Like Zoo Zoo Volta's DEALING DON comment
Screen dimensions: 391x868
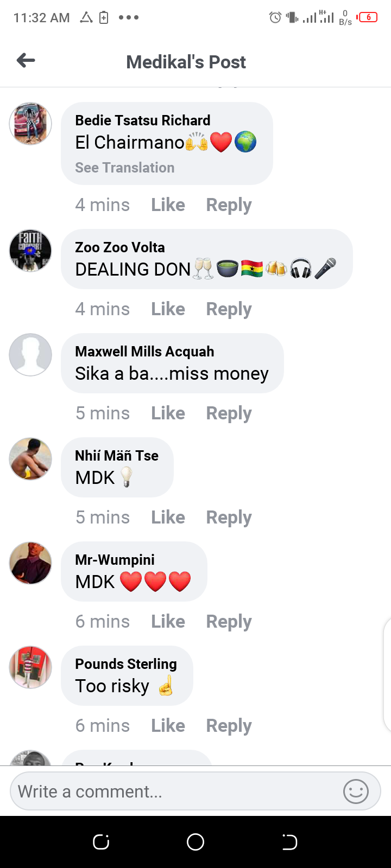click(x=168, y=309)
